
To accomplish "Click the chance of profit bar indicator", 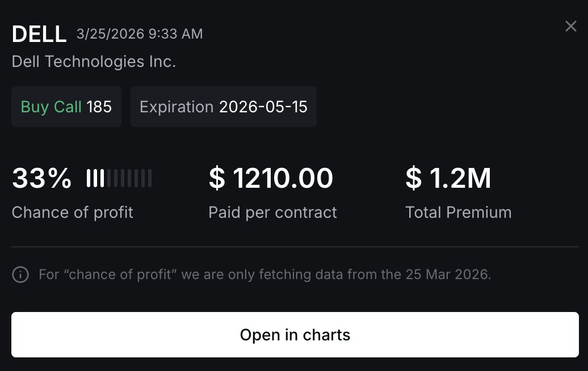I will coord(119,178).
